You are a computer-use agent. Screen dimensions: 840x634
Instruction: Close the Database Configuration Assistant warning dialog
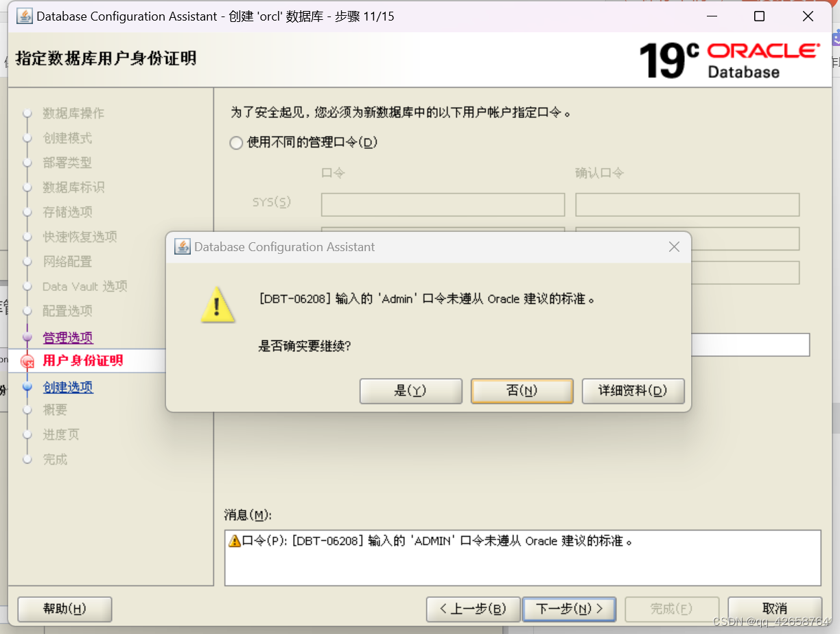click(674, 247)
